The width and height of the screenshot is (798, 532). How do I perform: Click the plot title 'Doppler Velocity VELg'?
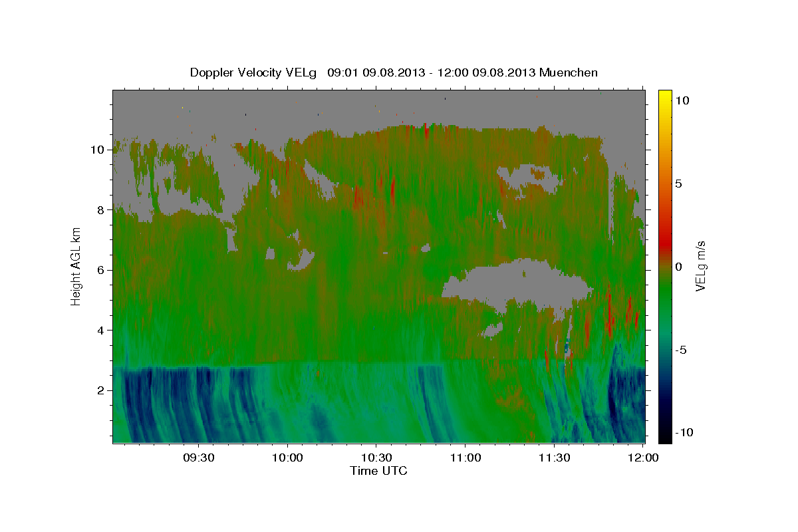[253, 72]
